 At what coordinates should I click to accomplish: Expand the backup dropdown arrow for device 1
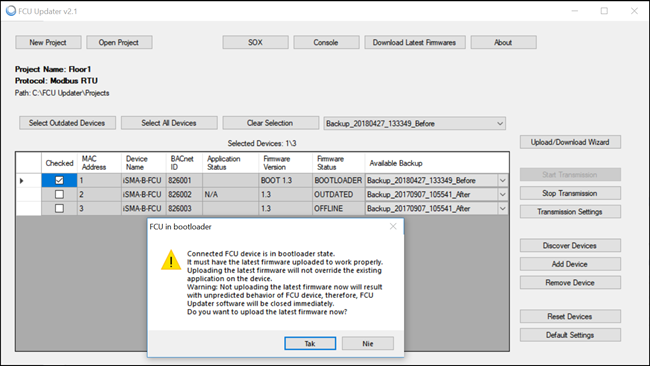502,181
